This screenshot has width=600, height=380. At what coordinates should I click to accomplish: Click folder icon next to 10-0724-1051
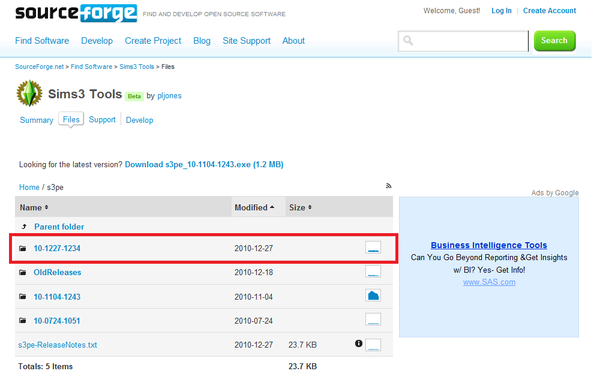coord(23,321)
